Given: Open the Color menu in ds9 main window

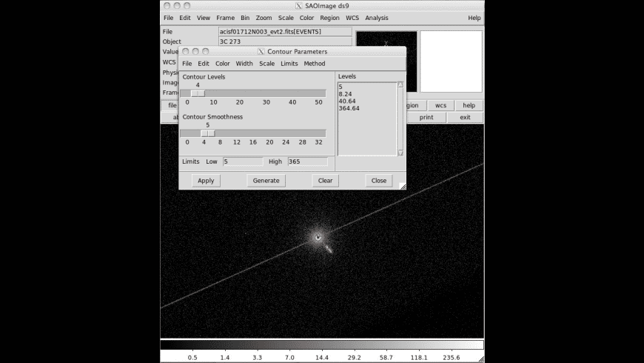Looking at the screenshot, I should click(306, 18).
